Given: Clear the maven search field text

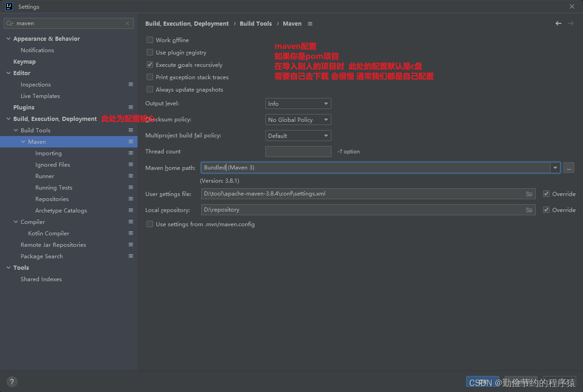Looking at the screenshot, I should [x=127, y=23].
